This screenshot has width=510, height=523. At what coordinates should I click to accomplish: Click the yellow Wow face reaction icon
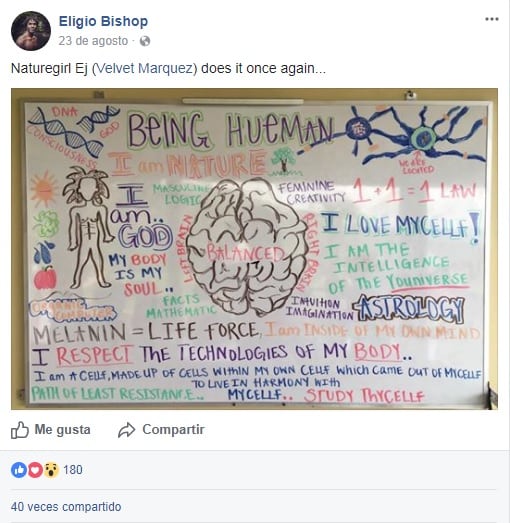51,470
